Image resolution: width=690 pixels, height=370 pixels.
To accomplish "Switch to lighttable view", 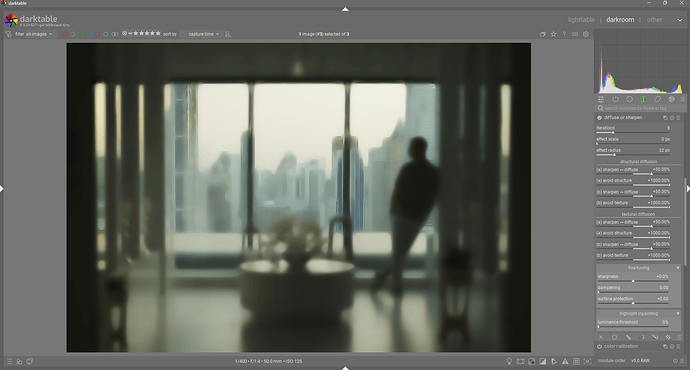I will click(581, 20).
